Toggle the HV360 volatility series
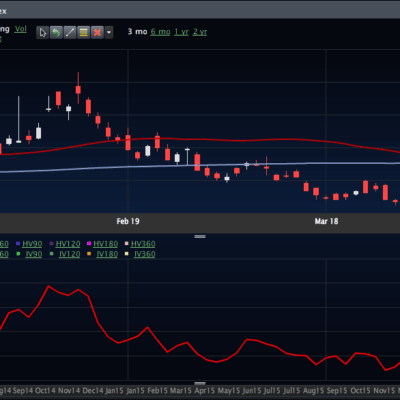Viewport: 400px width, 400px height. (x=143, y=244)
